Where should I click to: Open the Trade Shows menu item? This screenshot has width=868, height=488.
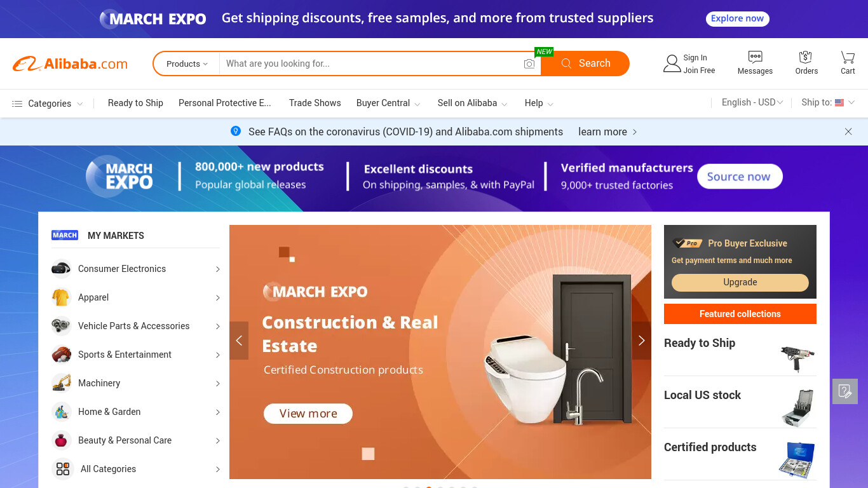[315, 103]
